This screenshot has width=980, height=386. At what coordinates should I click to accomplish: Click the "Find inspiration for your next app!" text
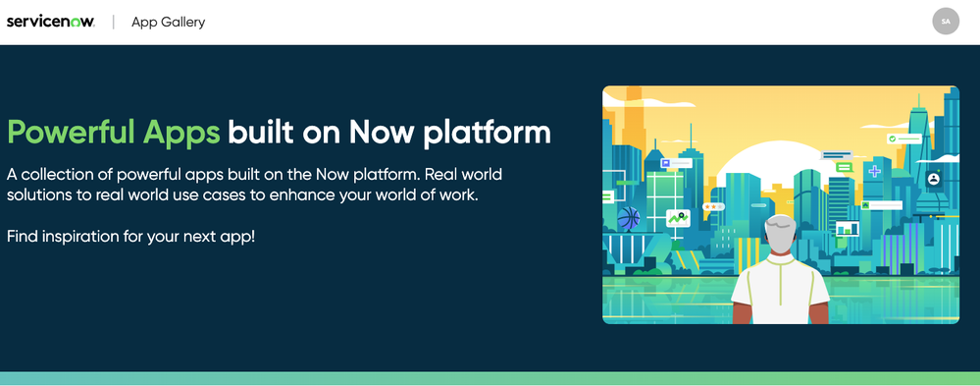tap(131, 237)
